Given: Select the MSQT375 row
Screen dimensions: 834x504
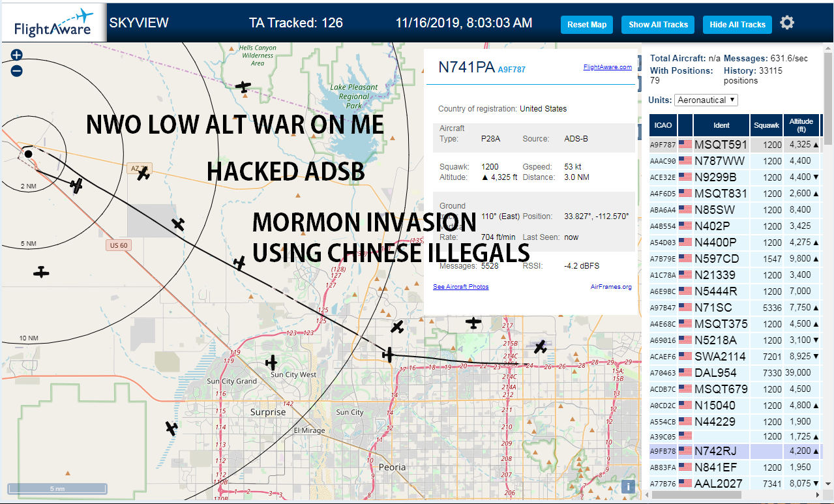Looking at the screenshot, I should coord(736,324).
